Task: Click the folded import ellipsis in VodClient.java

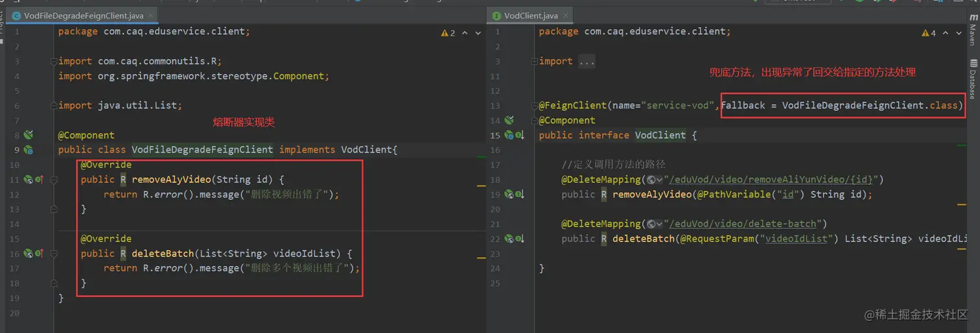Action: 586,62
